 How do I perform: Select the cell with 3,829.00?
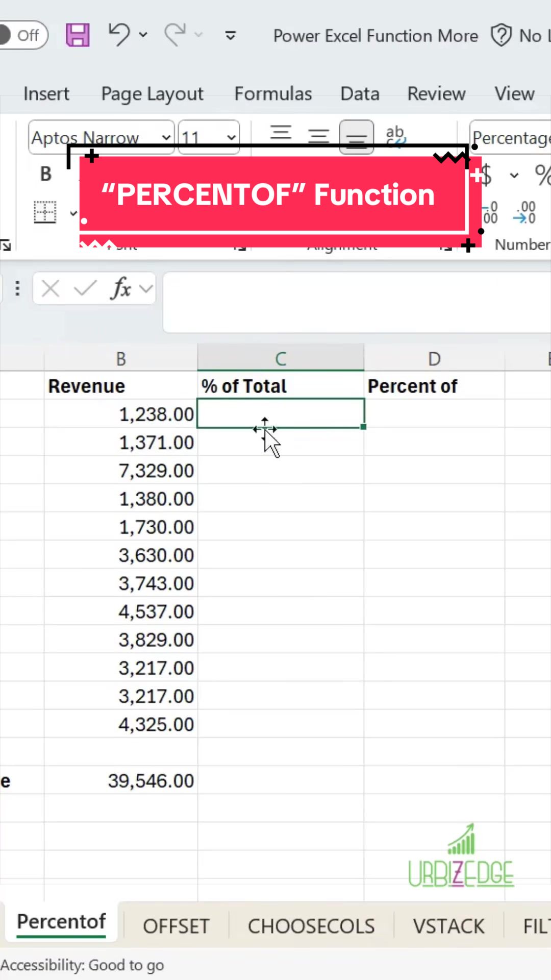coord(121,640)
